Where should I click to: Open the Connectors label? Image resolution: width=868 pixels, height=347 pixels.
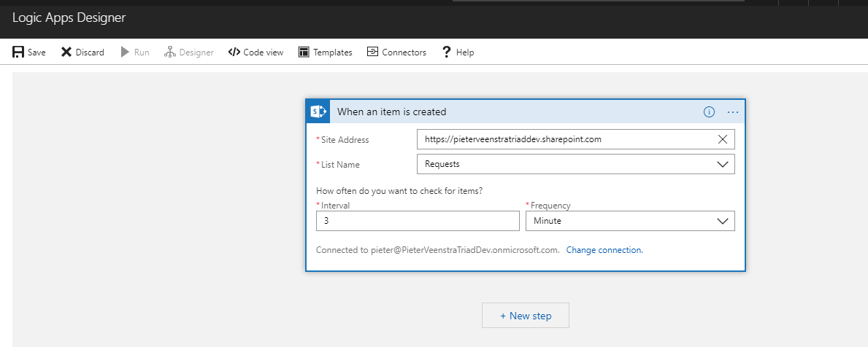[x=404, y=52]
